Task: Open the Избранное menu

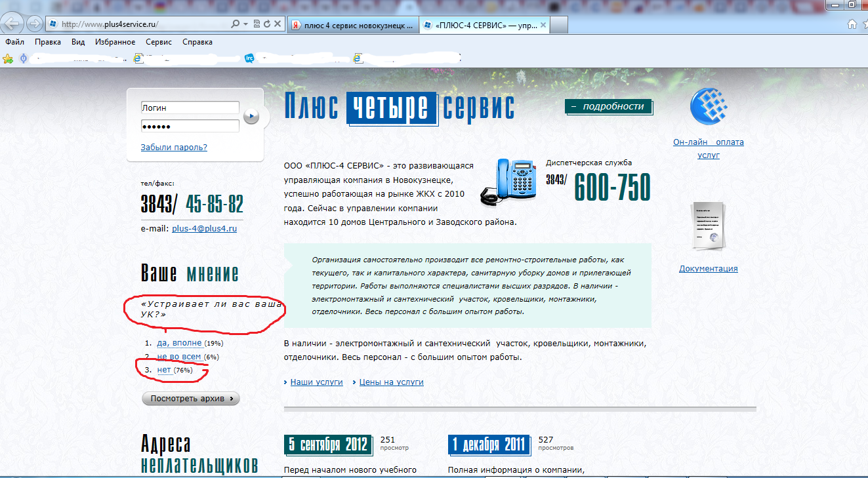Action: [114, 42]
